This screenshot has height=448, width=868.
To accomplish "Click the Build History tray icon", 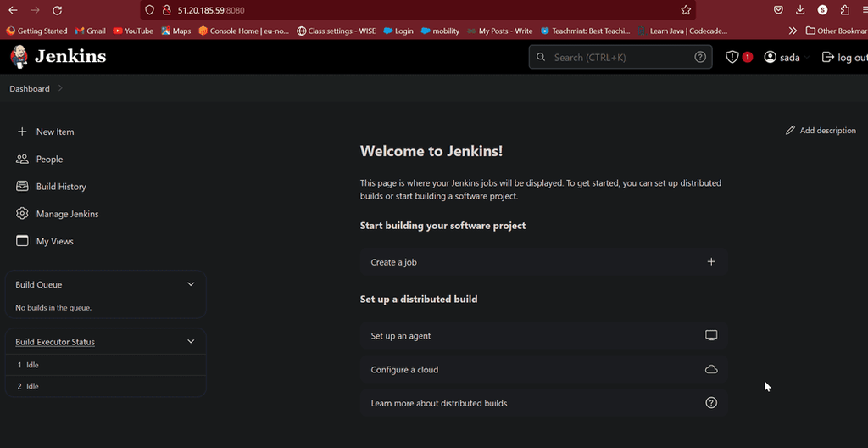I will point(22,187).
